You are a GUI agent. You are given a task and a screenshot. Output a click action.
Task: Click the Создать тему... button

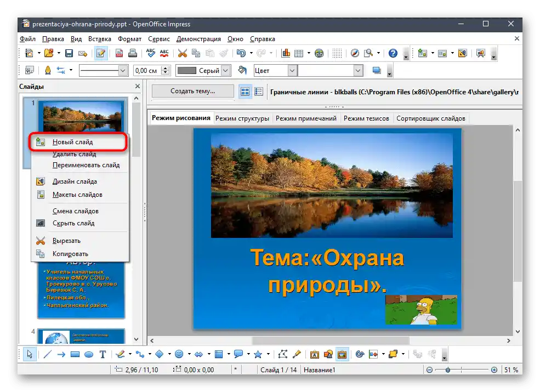click(x=192, y=91)
